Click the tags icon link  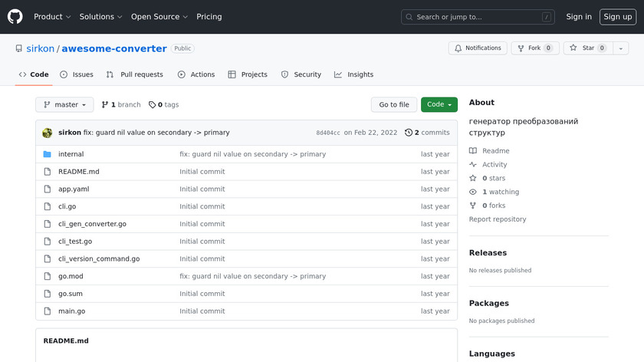[x=152, y=105]
